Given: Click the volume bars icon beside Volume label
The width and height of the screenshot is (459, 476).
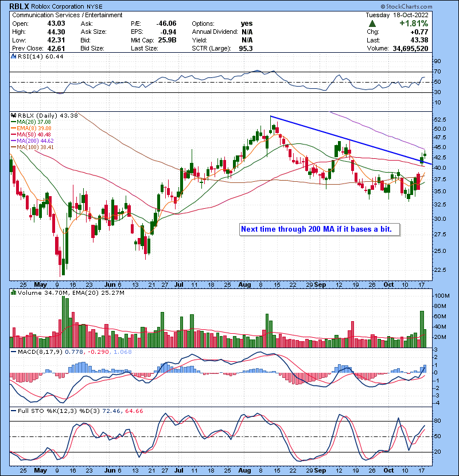Looking at the screenshot, I should (13, 292).
